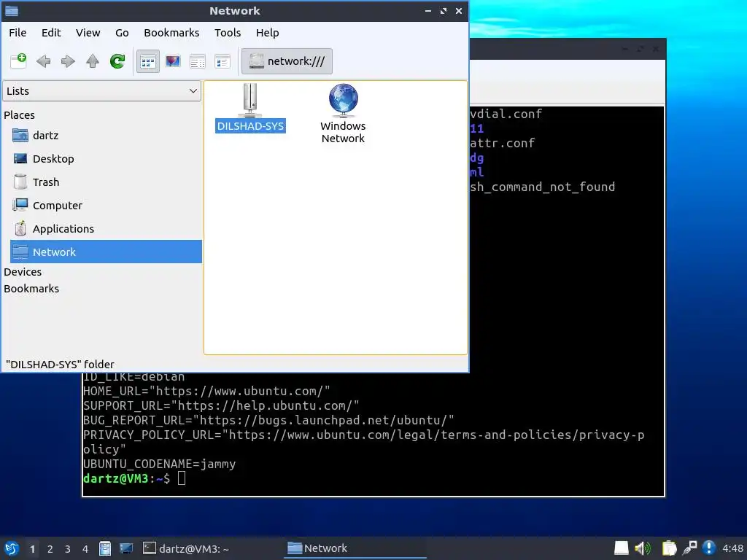Image resolution: width=747 pixels, height=560 pixels.
Task: Switch to workspace 1 in pager
Action: click(x=32, y=549)
